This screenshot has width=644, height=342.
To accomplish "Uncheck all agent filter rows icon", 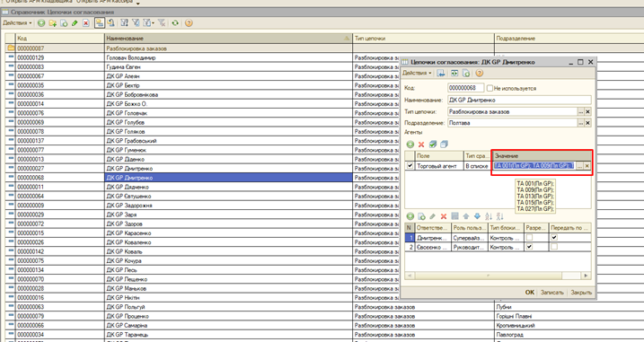I will 444,145.
